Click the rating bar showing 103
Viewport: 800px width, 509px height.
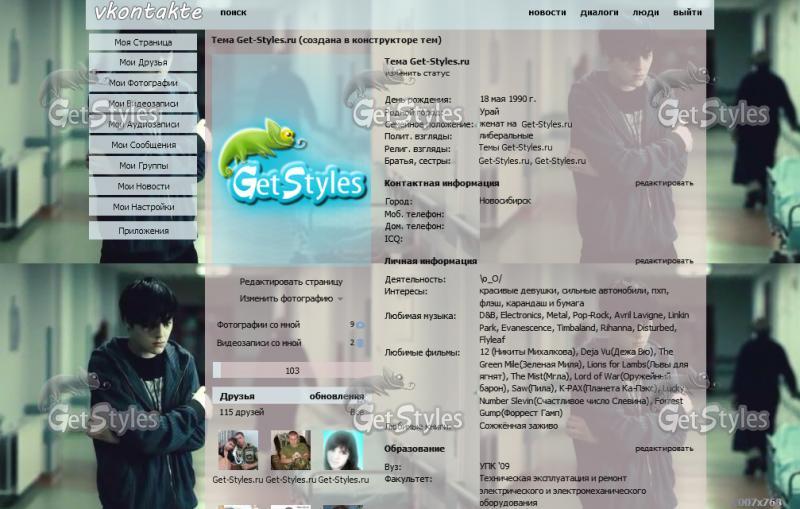292,371
